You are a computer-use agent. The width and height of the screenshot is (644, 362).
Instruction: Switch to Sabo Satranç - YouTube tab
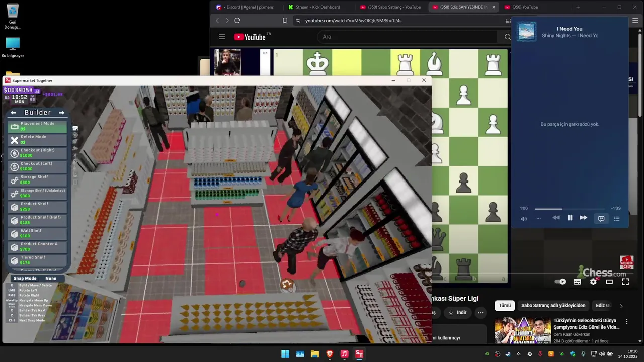(x=390, y=7)
